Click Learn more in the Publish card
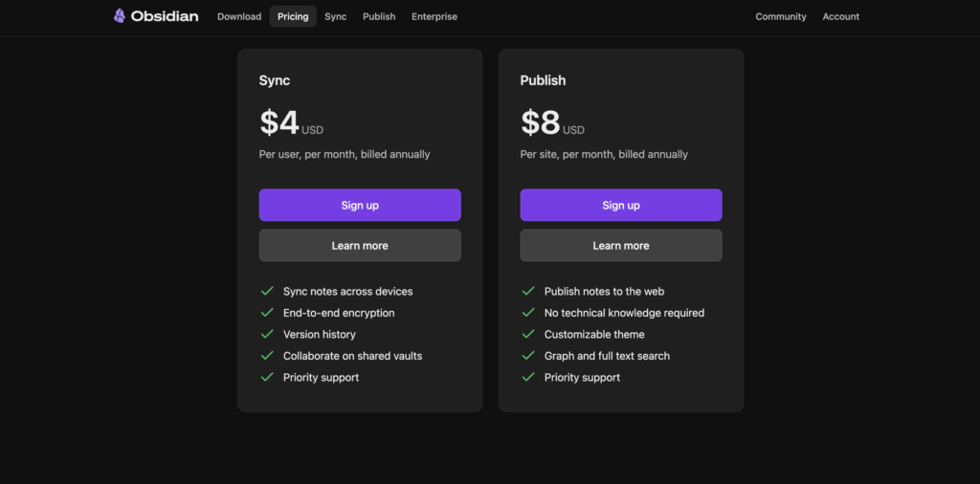The image size is (980, 484). tap(621, 246)
